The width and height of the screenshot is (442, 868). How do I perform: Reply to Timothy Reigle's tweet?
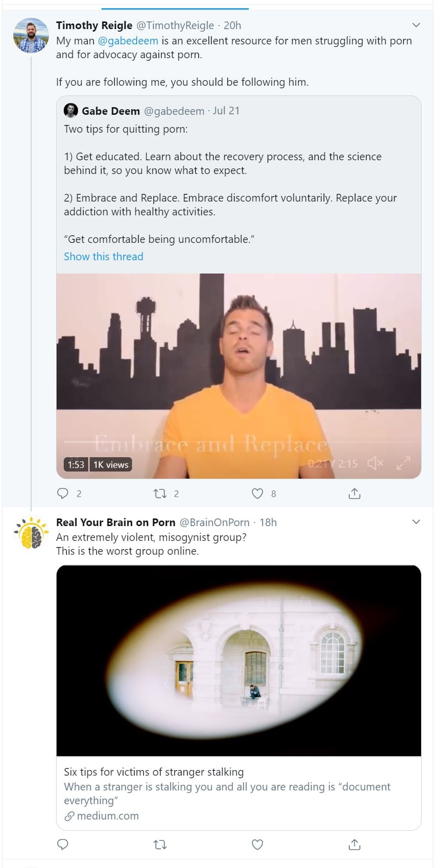pyautogui.click(x=63, y=493)
